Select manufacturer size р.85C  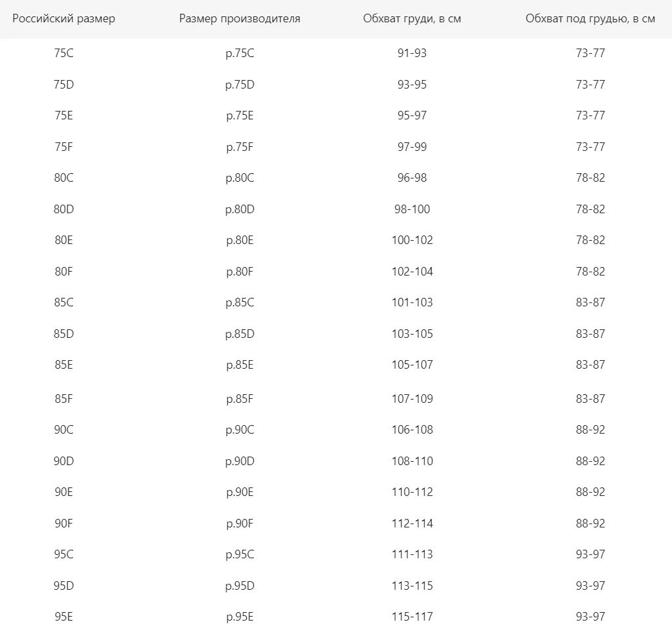240,302
